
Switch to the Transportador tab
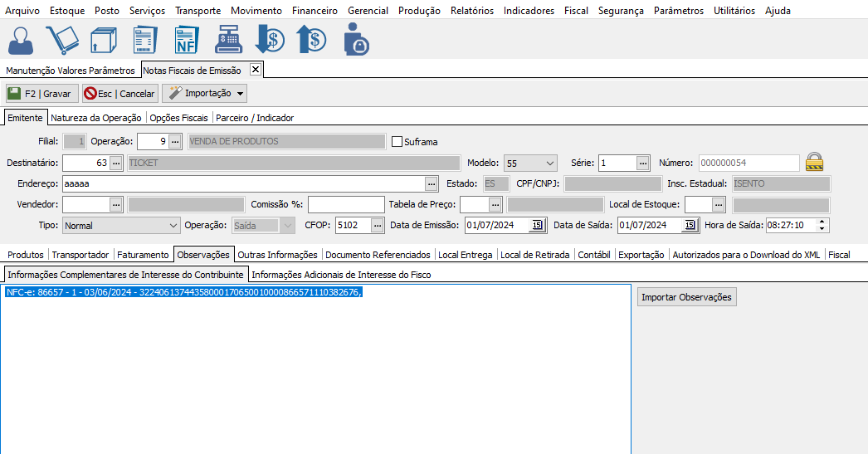click(80, 255)
